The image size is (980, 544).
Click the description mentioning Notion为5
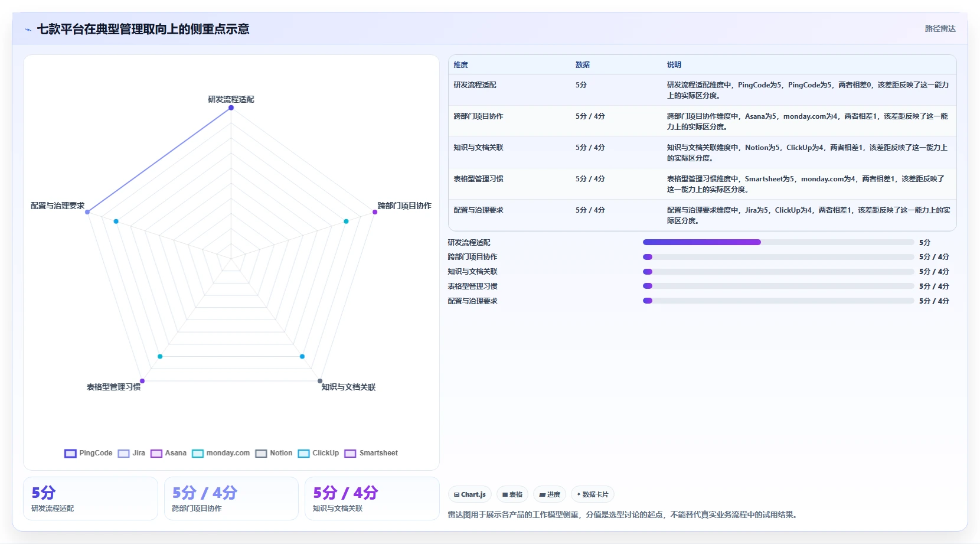coord(808,153)
